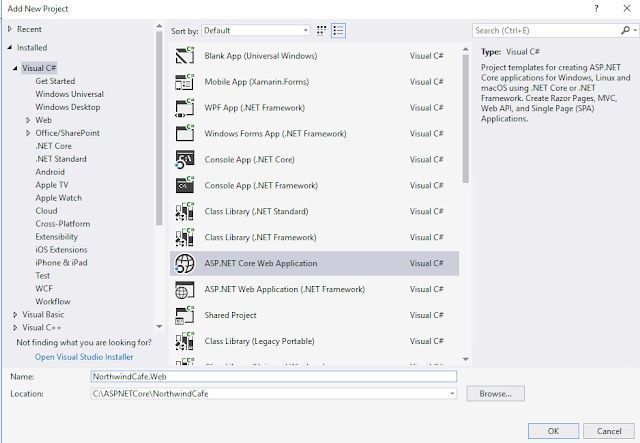Viewport: 640px width, 443px height.
Task: Click Browse... to choose location
Action: pos(496,394)
